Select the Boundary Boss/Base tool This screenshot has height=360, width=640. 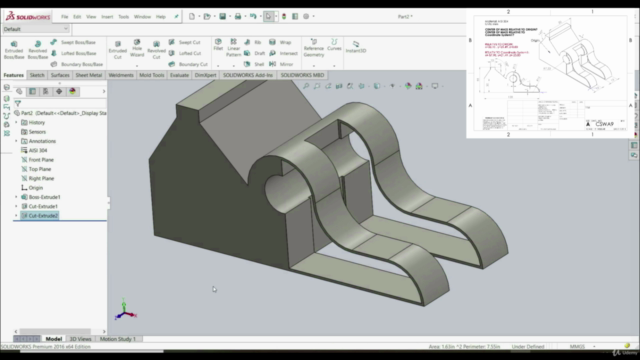click(77, 64)
